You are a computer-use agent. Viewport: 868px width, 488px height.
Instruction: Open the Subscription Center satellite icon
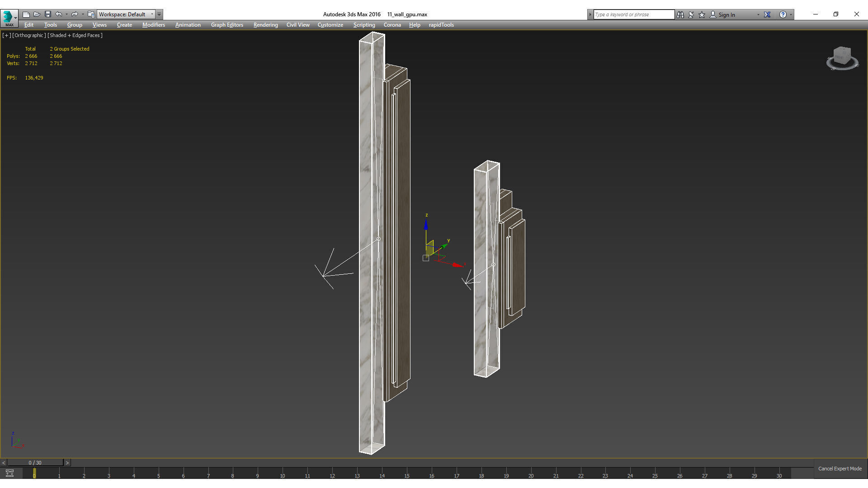coord(691,14)
